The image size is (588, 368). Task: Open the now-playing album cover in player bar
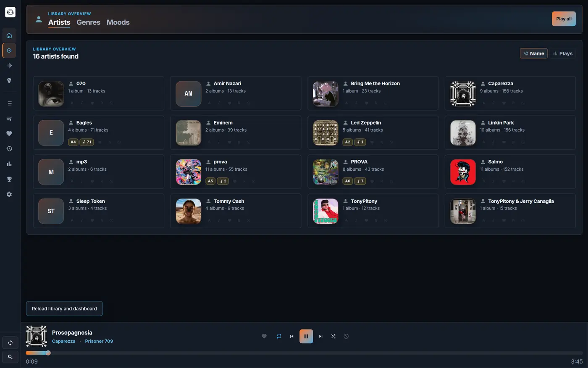pyautogui.click(x=37, y=336)
